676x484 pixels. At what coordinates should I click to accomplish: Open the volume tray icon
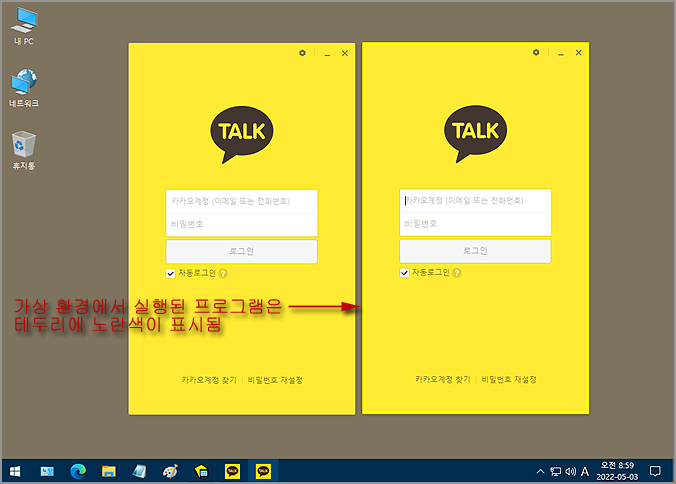(x=570, y=472)
